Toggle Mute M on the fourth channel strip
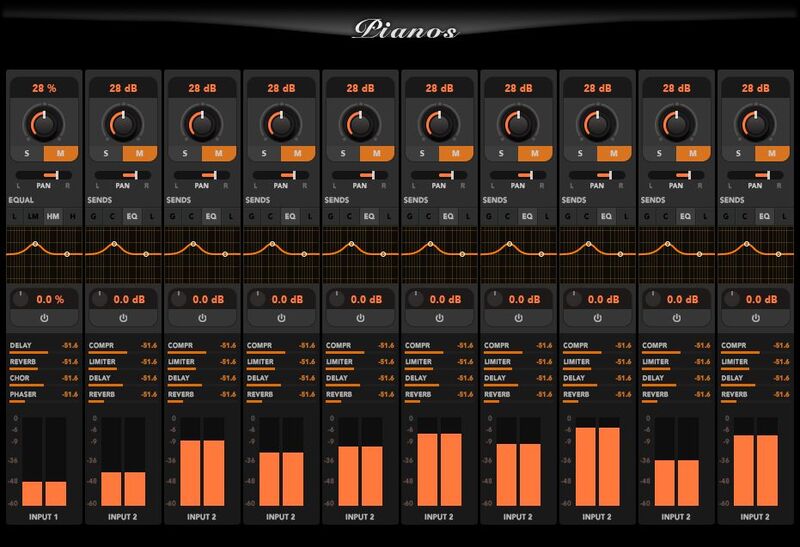Image resolution: width=800 pixels, height=547 pixels. [x=298, y=153]
